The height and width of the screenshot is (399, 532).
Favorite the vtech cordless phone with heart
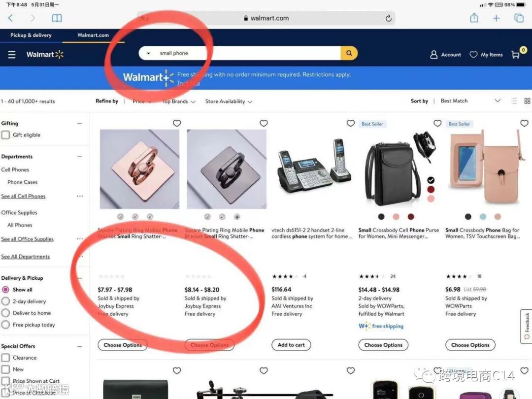coord(351,123)
